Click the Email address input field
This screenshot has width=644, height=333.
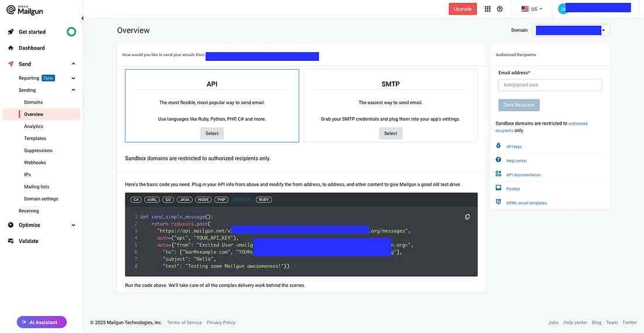(550, 85)
